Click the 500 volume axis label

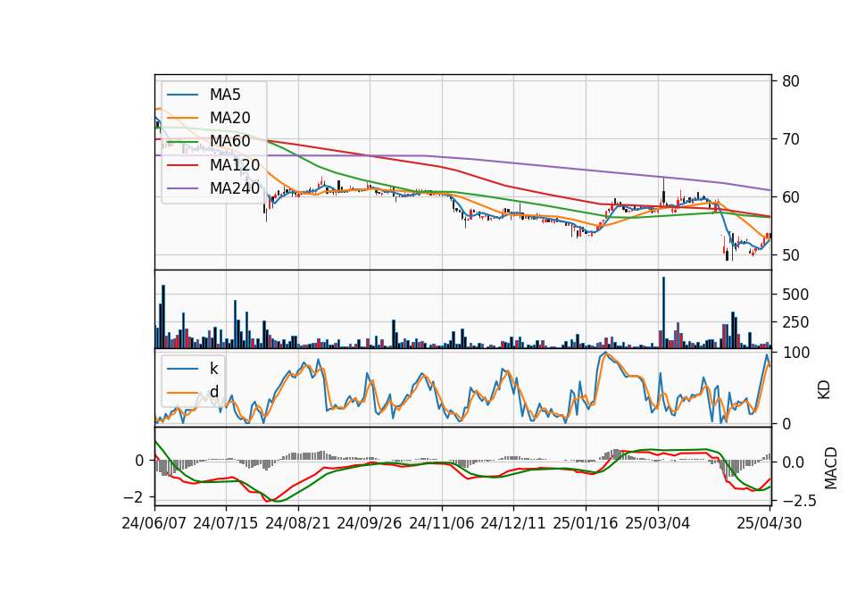tap(795, 294)
